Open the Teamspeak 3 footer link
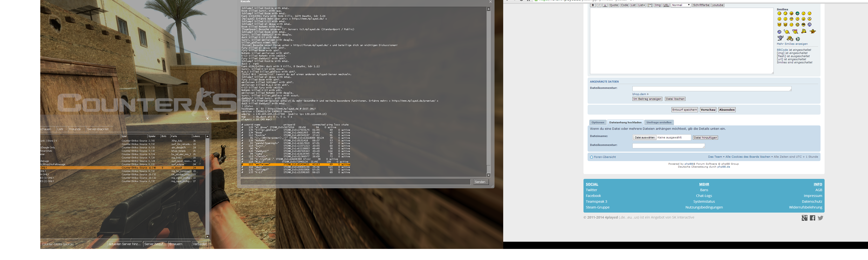Viewport: 868px width, 260px height. pyautogui.click(x=597, y=201)
